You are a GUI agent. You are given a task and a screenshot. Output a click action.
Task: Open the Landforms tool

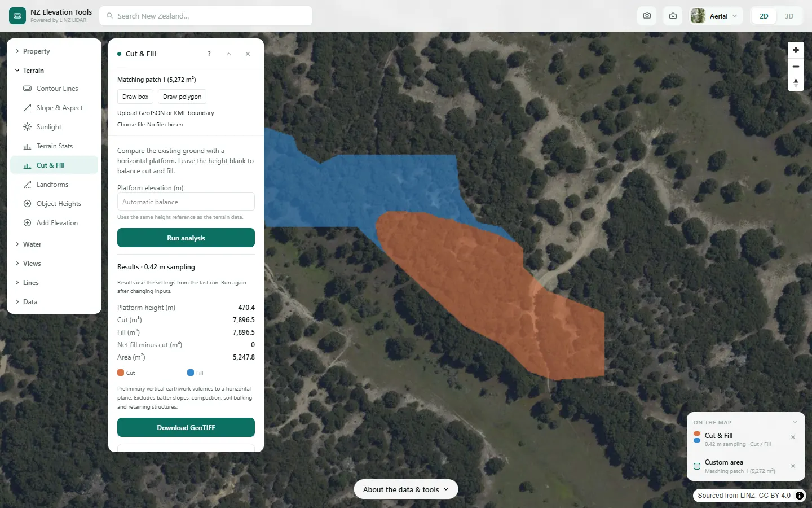click(54, 185)
